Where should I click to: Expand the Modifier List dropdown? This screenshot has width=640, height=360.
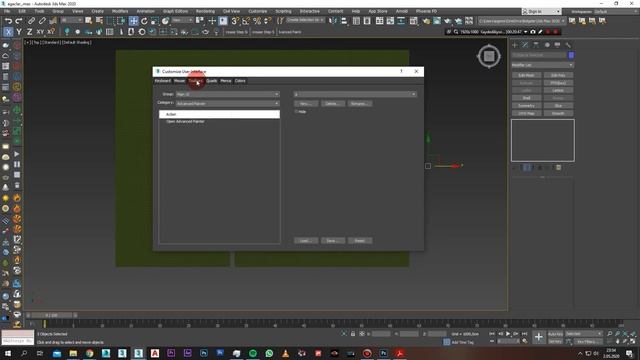(542, 65)
